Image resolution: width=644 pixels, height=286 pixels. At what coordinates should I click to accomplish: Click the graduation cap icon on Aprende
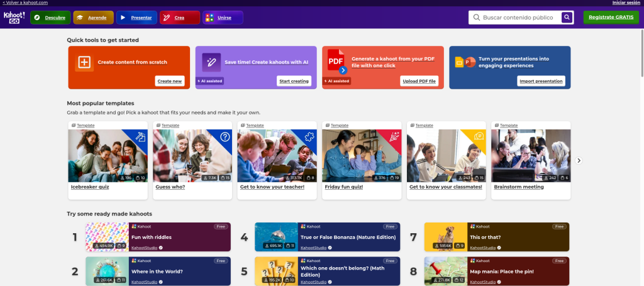[80, 18]
